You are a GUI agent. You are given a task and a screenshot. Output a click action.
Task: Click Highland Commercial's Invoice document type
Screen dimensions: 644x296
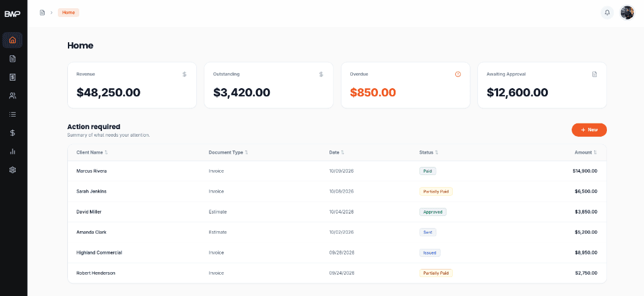coord(216,253)
